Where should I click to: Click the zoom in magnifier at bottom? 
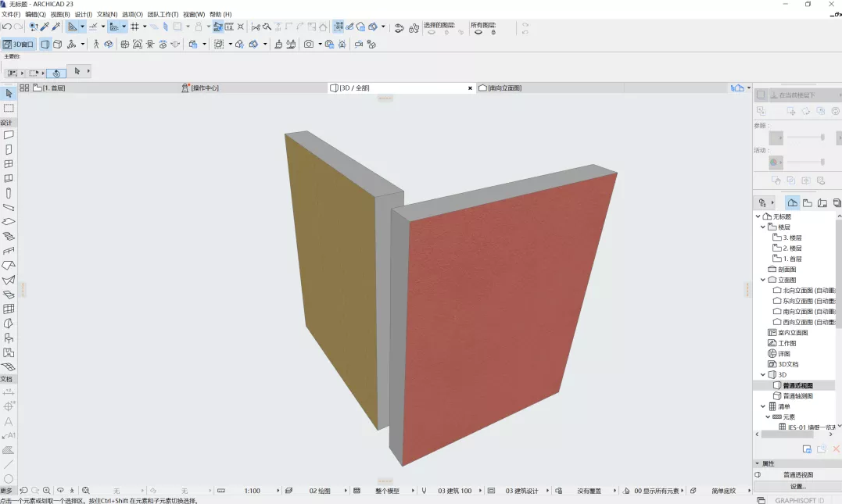click(x=47, y=491)
